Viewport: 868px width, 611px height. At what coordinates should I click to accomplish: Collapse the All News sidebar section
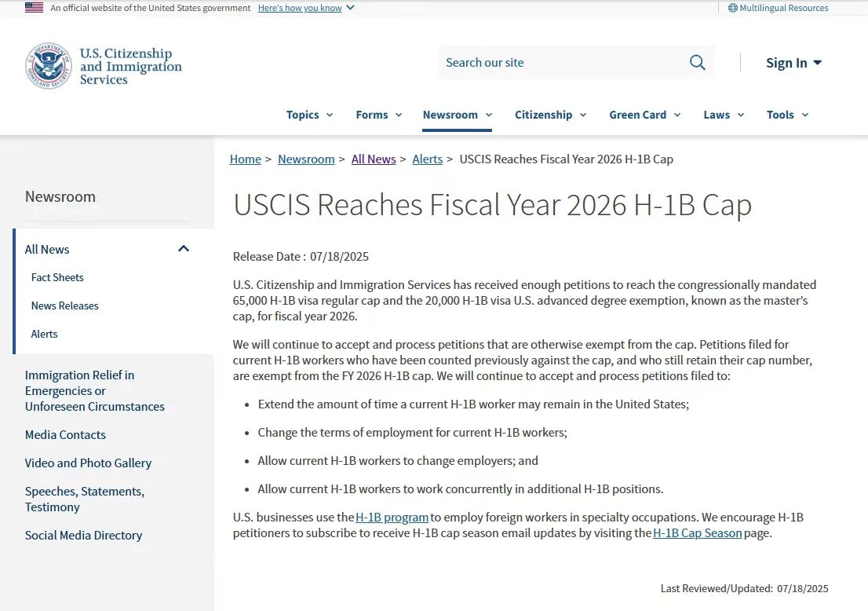pyautogui.click(x=184, y=249)
